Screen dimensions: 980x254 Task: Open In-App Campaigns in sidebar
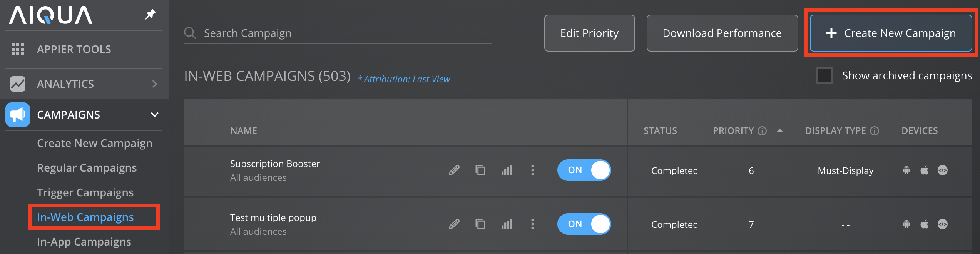tap(84, 242)
